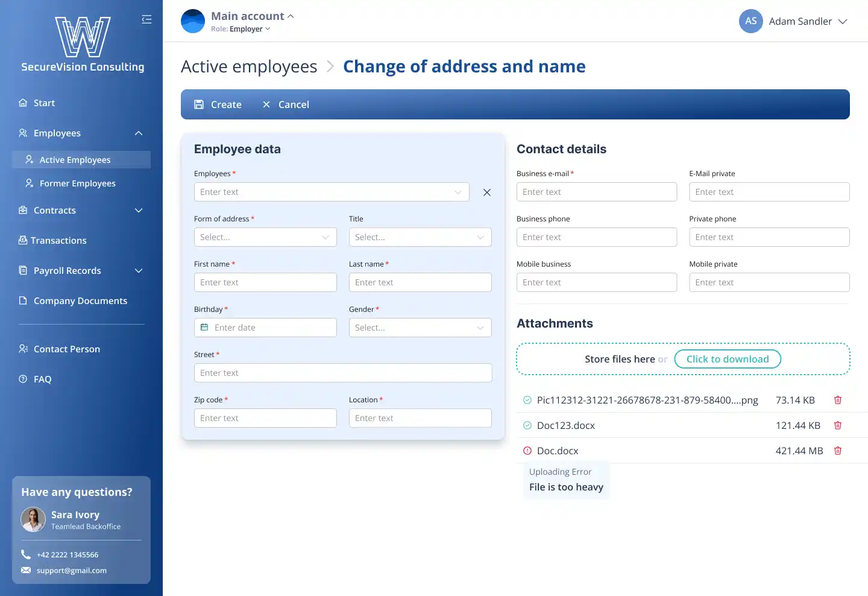Open FAQ via the question mark icon
This screenshot has height=596, width=868.
pos(22,379)
